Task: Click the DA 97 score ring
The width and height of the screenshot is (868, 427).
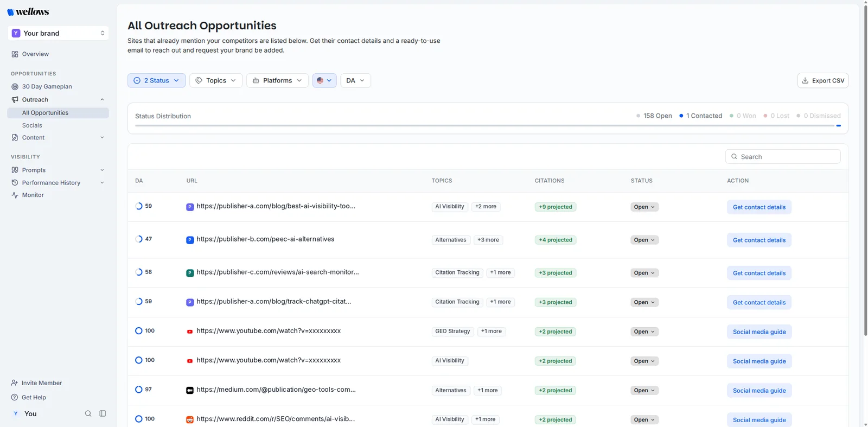Action: 139,390
